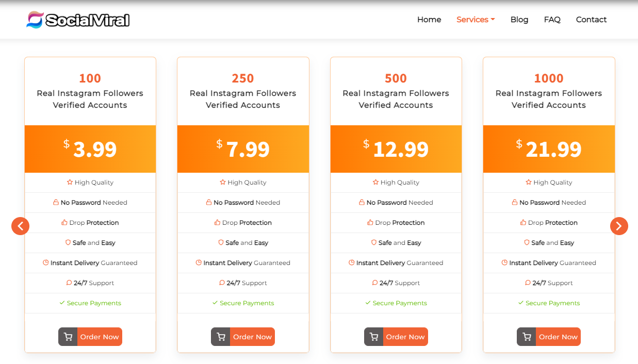
Task: Click thumbs-up icon in the 1000 followers card
Action: click(523, 222)
